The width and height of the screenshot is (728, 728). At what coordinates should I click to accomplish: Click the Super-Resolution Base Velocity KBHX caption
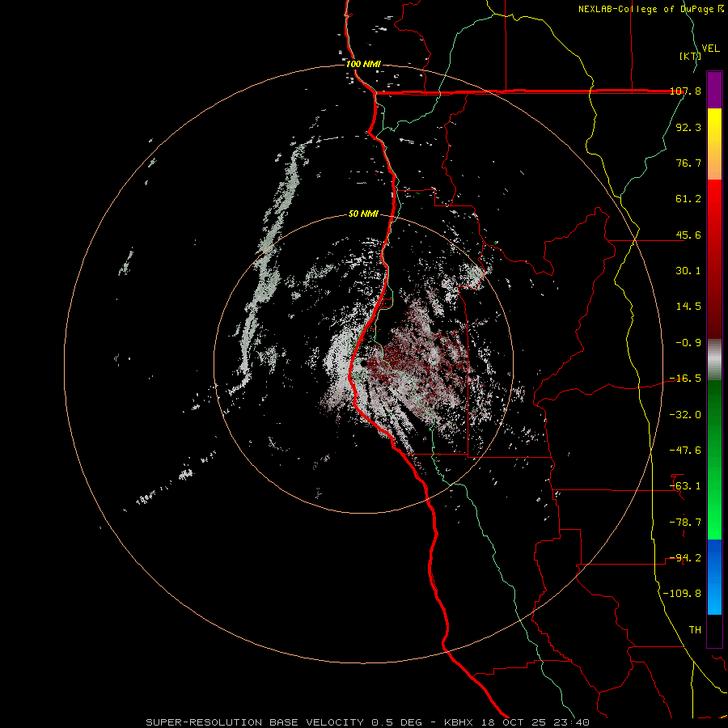pos(367,722)
